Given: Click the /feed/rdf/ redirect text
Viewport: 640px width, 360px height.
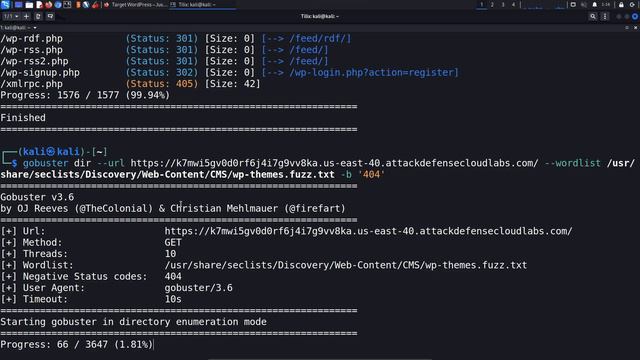Looking at the screenshot, I should (x=320, y=38).
